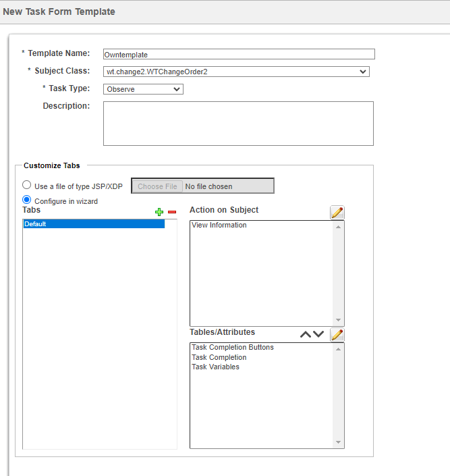Viewport: 450px width, 476px height.
Task: Click inside the Description text area
Action: pos(238,124)
